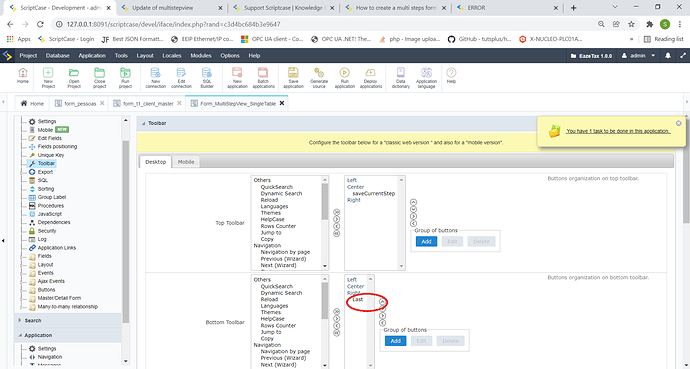The image size is (690, 369).
Task: Click the Deploy applications icon
Action: [371, 78]
